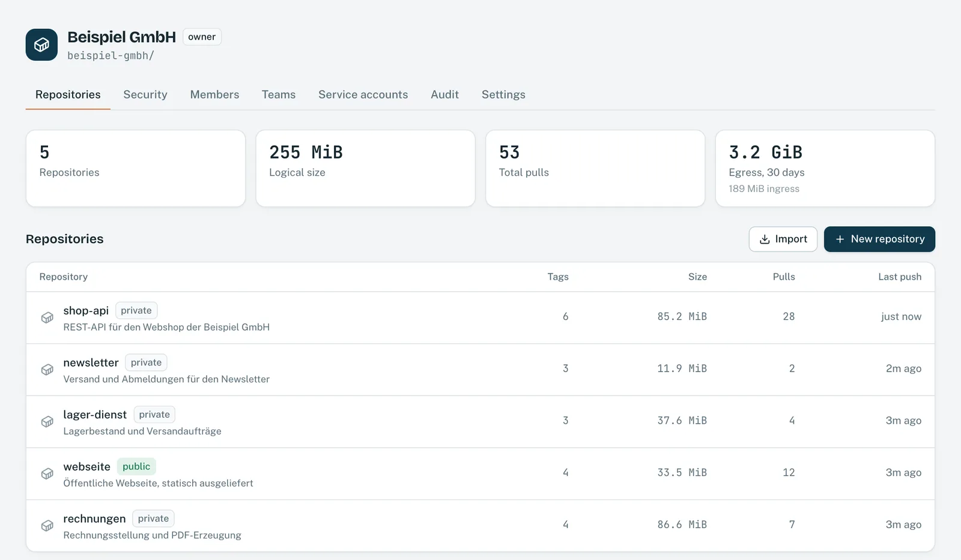
Task: Open the rechnungen repository
Action: point(94,519)
